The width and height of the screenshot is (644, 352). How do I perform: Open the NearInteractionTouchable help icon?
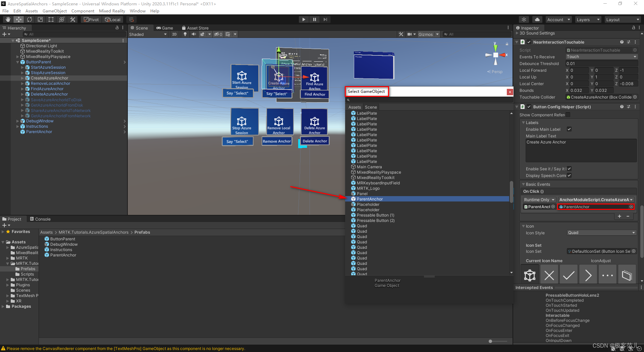pyautogui.click(x=622, y=42)
